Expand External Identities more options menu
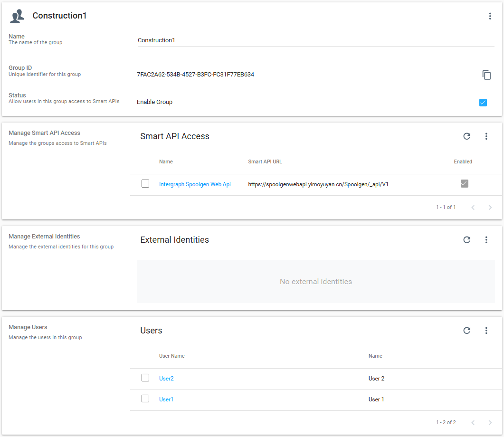This screenshot has width=504, height=437. tap(486, 240)
